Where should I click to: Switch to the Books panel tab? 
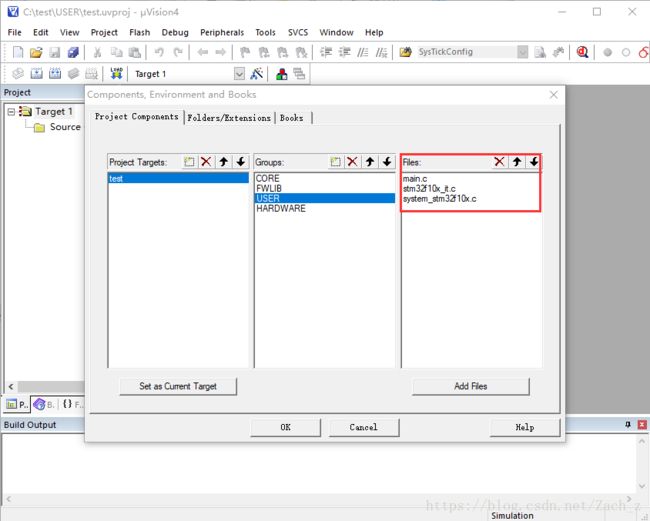pos(44,404)
